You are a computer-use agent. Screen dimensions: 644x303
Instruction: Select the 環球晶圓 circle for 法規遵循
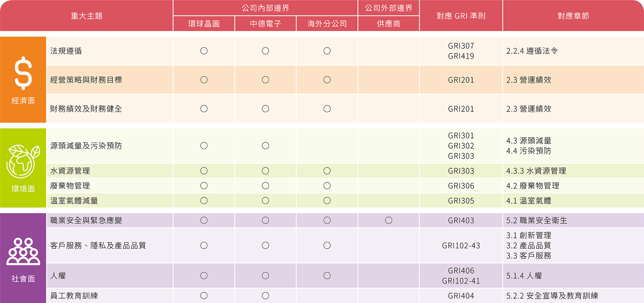click(x=204, y=51)
